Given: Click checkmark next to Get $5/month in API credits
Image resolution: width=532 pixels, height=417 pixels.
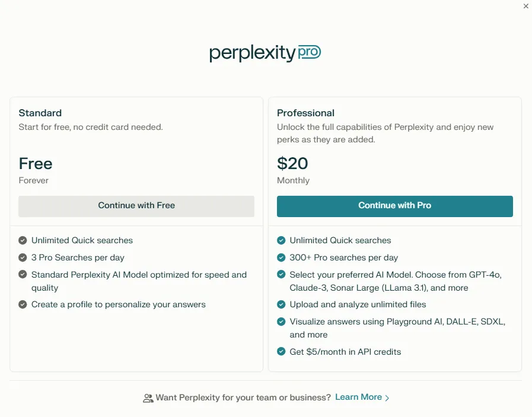Looking at the screenshot, I should click(281, 352).
